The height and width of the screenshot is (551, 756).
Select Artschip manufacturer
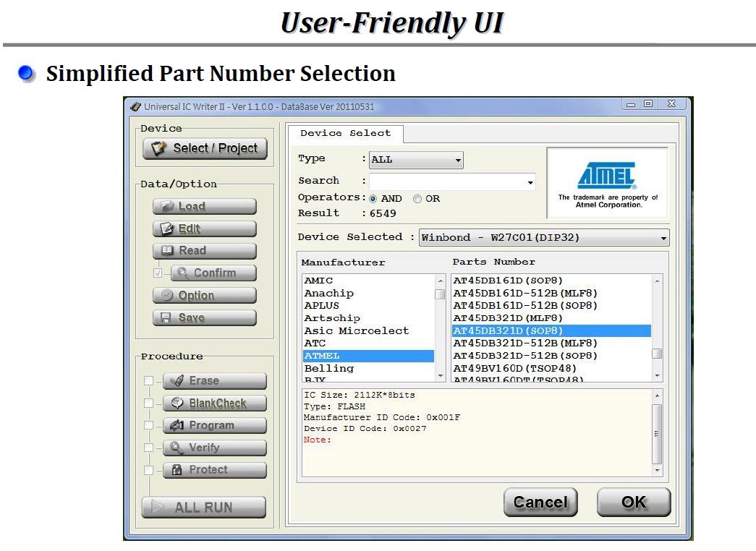pos(369,318)
